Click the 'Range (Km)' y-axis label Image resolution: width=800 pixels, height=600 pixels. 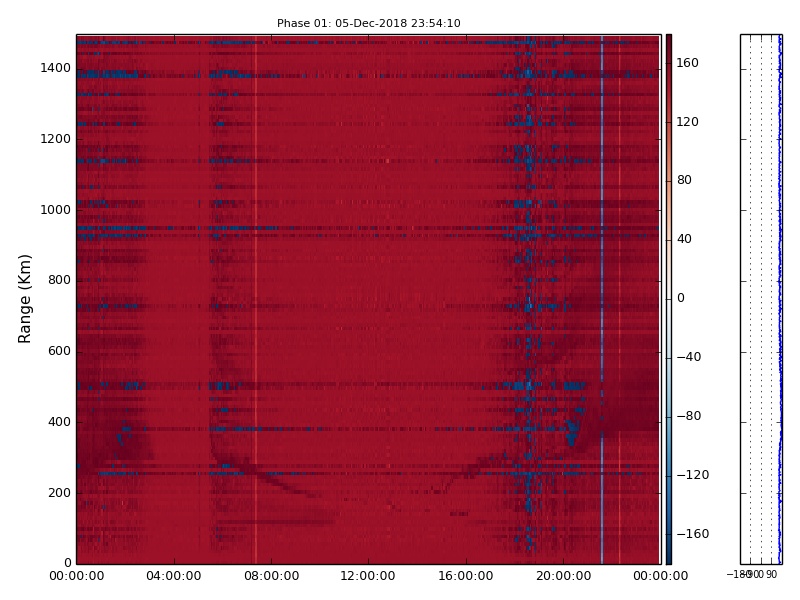coord(24,299)
